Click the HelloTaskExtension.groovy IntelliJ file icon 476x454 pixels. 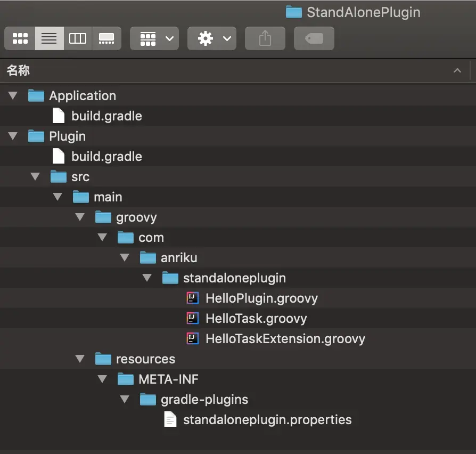tap(192, 338)
